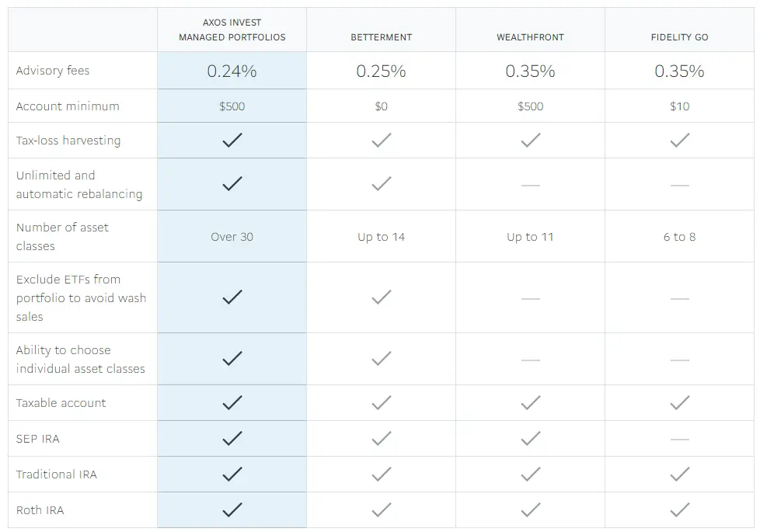Click Betterment exclude ETFs checkmark
760x532 pixels.
pyautogui.click(x=381, y=297)
